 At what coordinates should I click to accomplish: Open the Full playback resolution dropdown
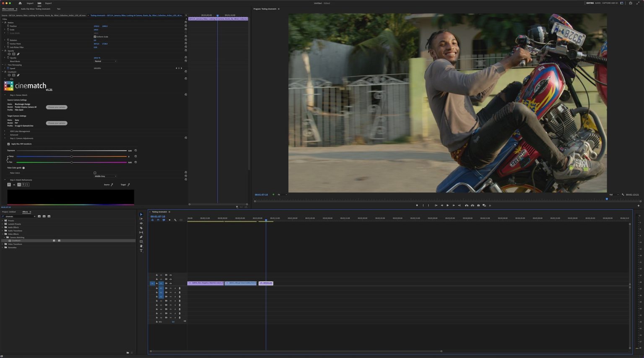(x=614, y=195)
